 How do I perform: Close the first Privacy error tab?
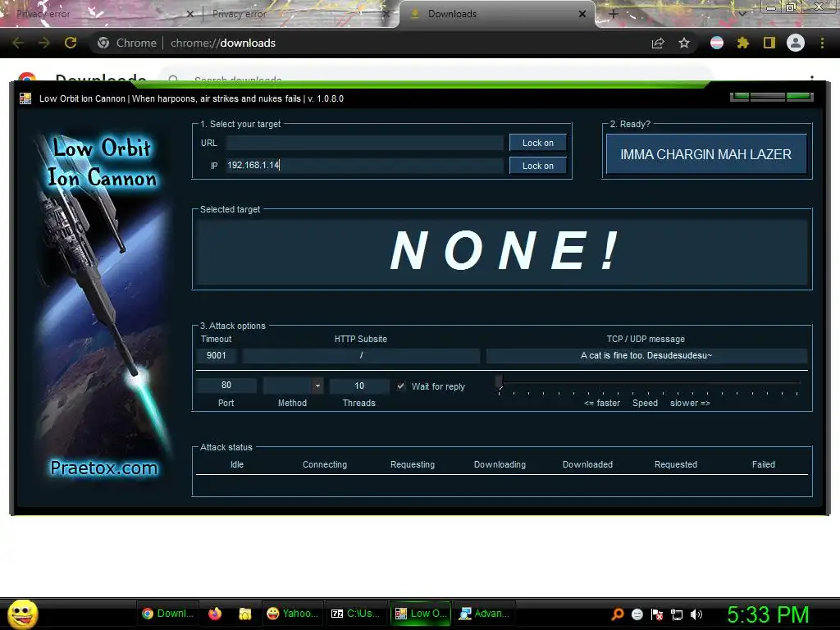click(x=189, y=14)
